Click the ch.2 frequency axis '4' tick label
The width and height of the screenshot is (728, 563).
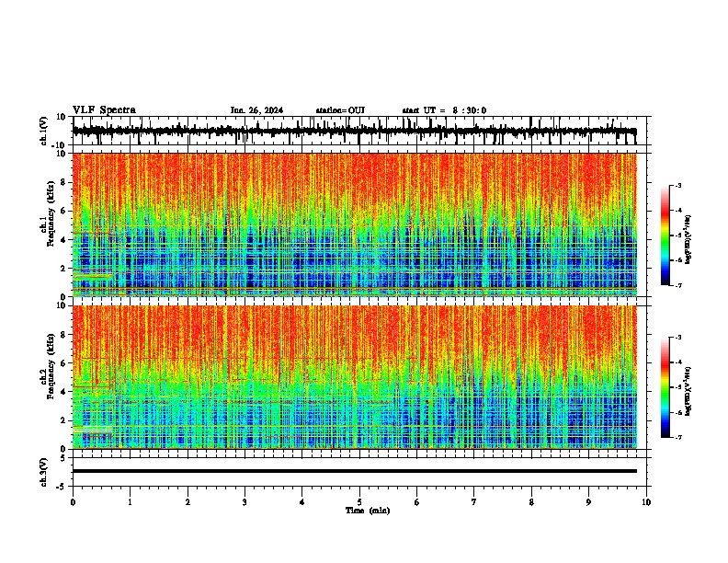point(64,392)
